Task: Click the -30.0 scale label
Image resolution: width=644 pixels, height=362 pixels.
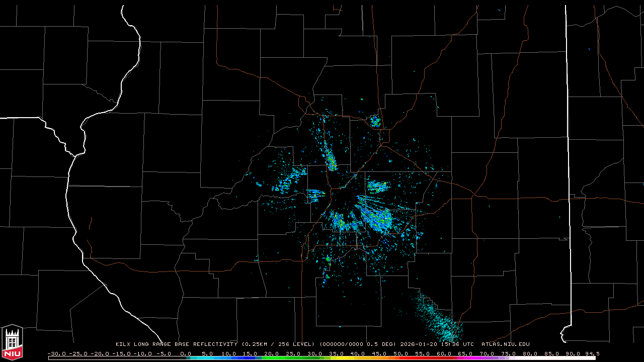Action: (x=56, y=353)
